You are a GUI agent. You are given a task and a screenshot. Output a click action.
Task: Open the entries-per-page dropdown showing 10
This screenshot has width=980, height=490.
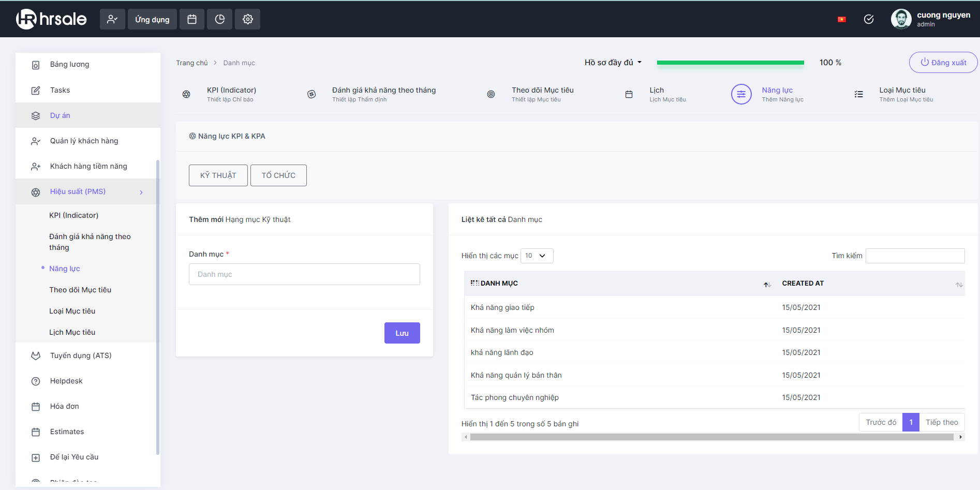pyautogui.click(x=537, y=256)
